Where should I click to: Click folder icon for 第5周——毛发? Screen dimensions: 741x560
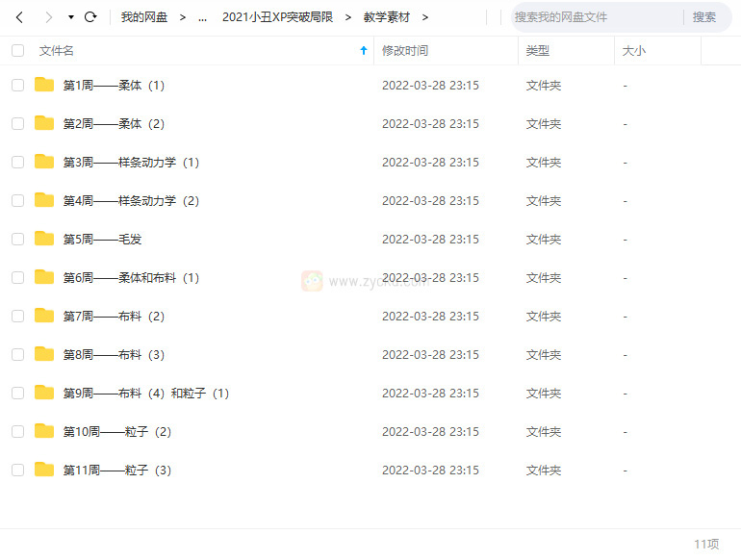(44, 239)
